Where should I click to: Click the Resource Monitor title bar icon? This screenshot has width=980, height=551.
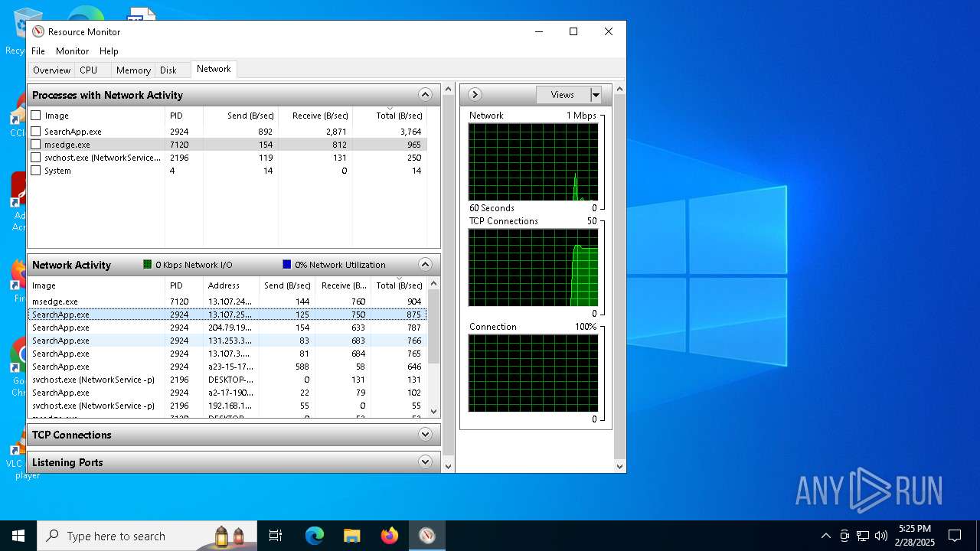point(38,31)
